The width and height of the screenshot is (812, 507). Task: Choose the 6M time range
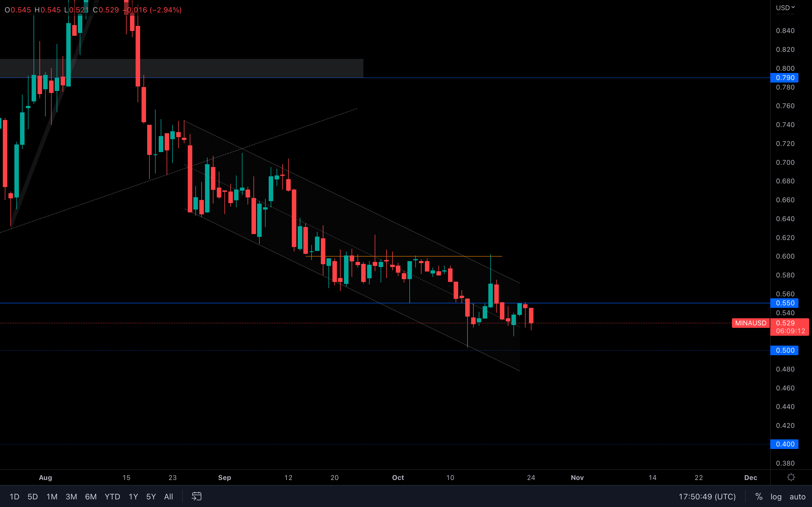tap(91, 497)
